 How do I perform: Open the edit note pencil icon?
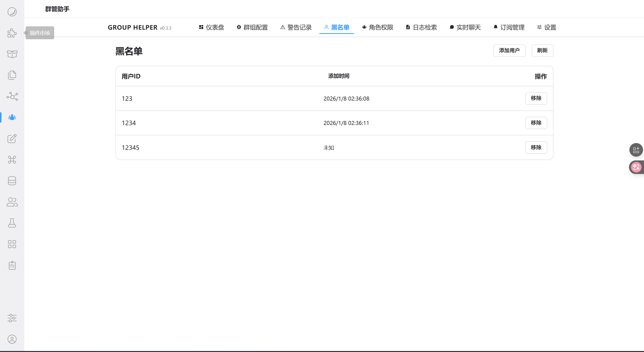[12, 139]
